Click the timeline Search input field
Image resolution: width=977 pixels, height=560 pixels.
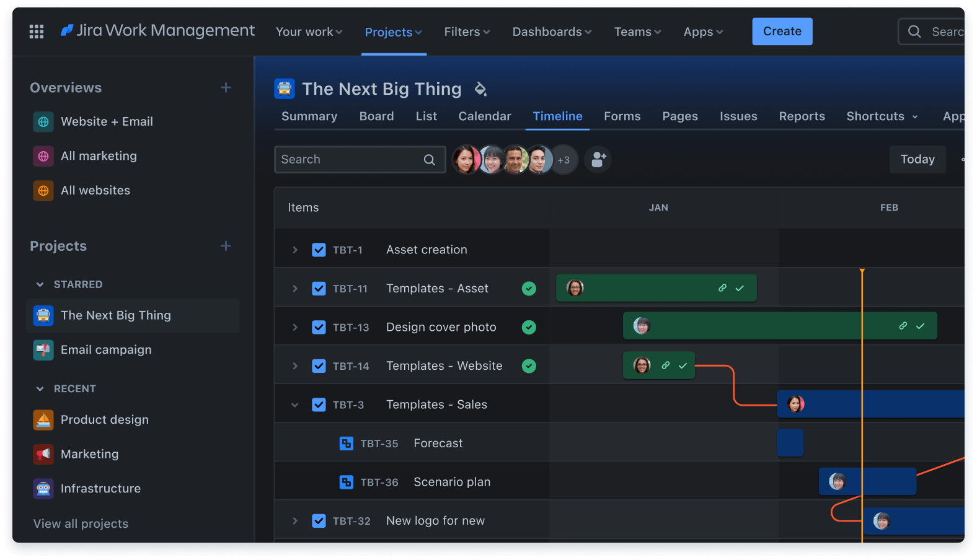(x=360, y=160)
